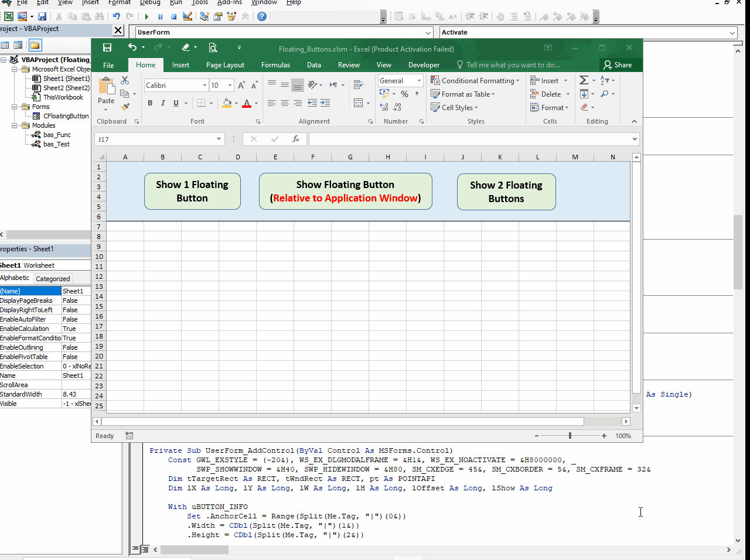Switch to Excel via View Microsoft Excel icon

[9, 16]
